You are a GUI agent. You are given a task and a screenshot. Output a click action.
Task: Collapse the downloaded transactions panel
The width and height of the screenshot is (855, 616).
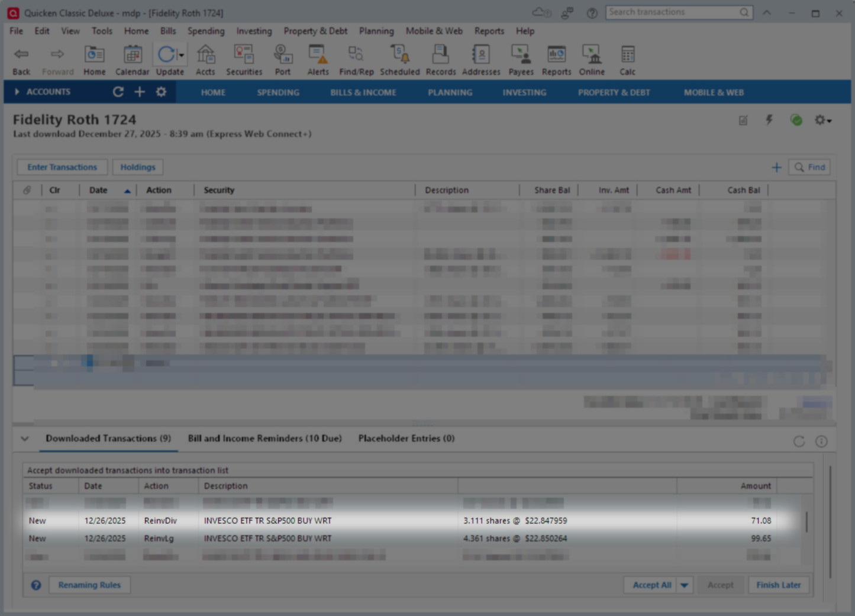point(25,438)
